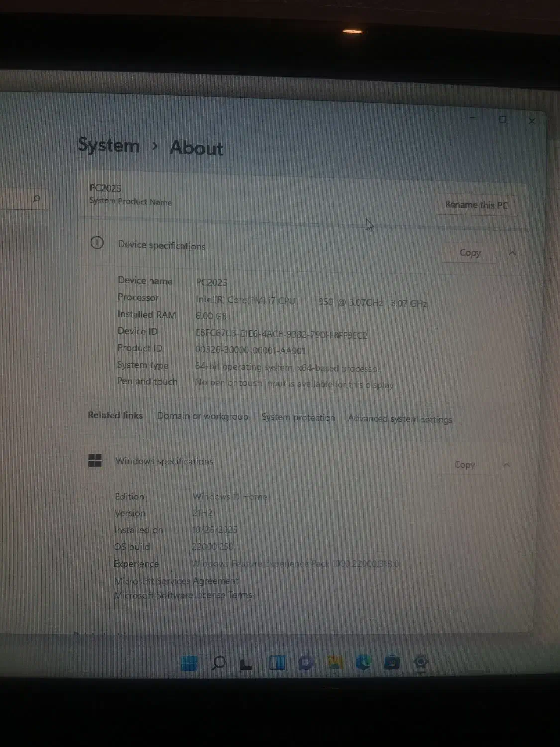This screenshot has width=560, height=747.
Task: Click Rename this PC button
Action: coord(476,205)
